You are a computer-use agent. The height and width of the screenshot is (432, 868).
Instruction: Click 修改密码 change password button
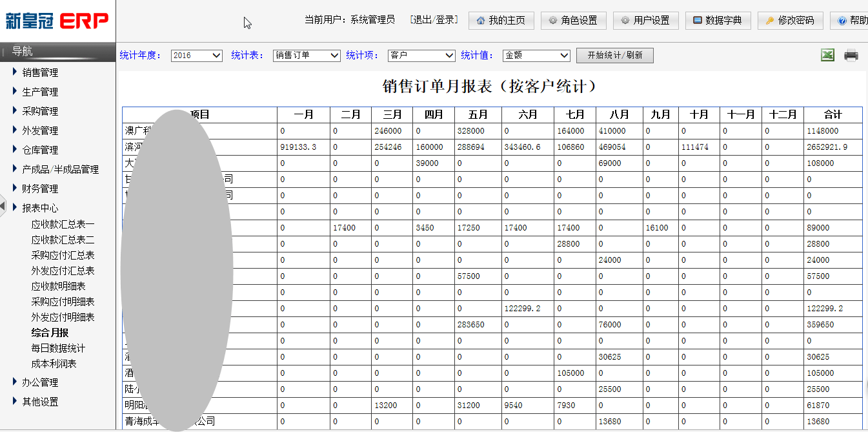click(790, 21)
